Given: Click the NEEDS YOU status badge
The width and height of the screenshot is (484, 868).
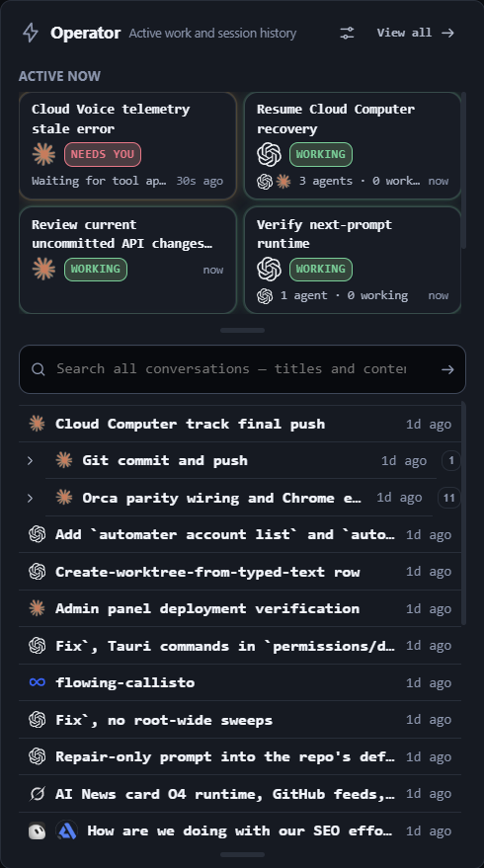Looking at the screenshot, I should [x=103, y=154].
